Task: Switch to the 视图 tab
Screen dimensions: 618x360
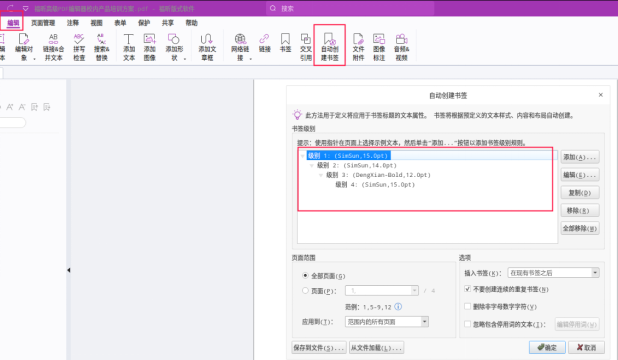Action: pyautogui.click(x=97, y=23)
